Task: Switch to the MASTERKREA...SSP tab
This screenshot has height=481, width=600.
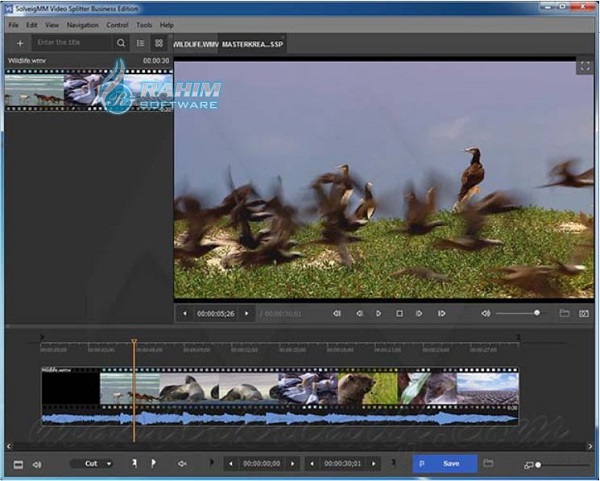Action: [252, 45]
